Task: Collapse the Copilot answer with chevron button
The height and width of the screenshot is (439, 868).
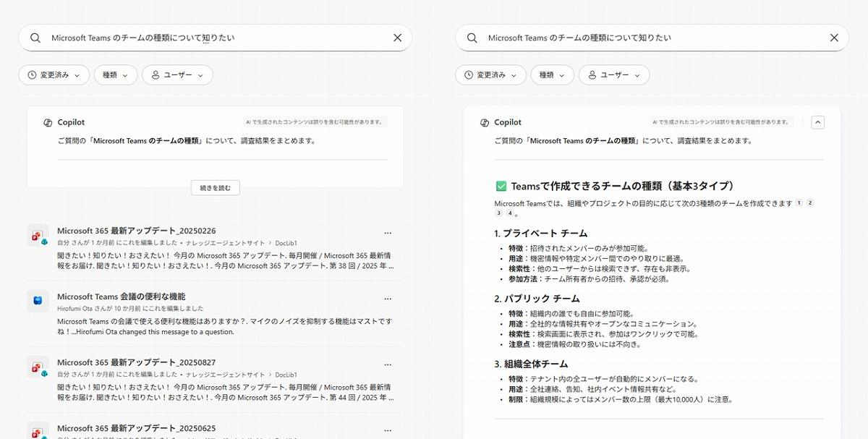Action: pos(818,122)
